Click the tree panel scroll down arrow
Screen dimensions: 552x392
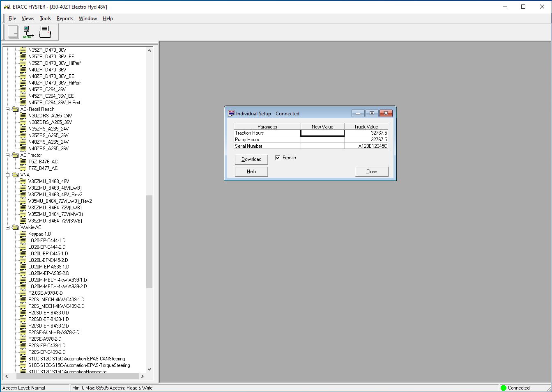click(149, 369)
